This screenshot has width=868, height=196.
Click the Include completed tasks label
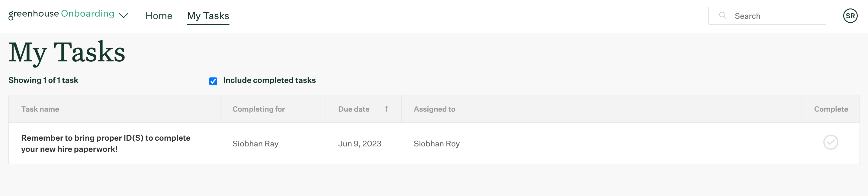point(269,80)
